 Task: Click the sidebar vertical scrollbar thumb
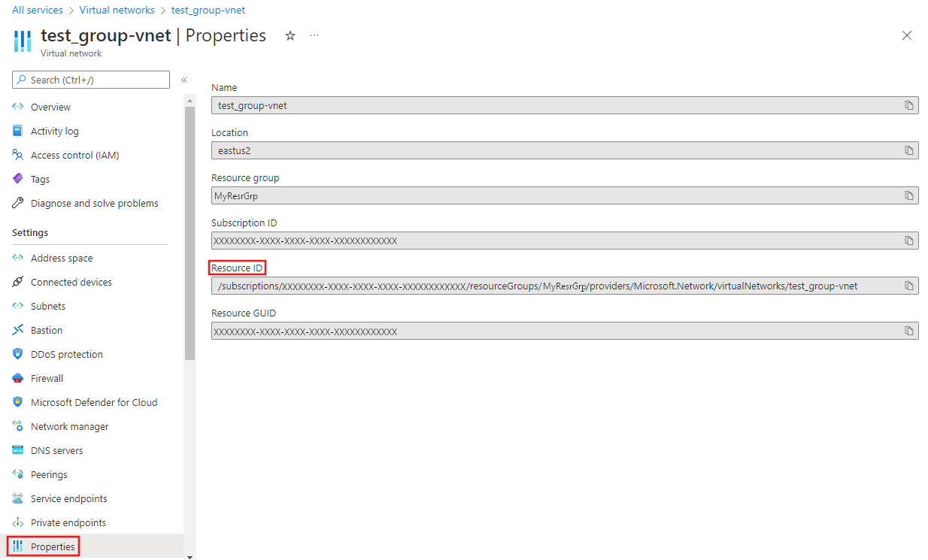pos(190,233)
